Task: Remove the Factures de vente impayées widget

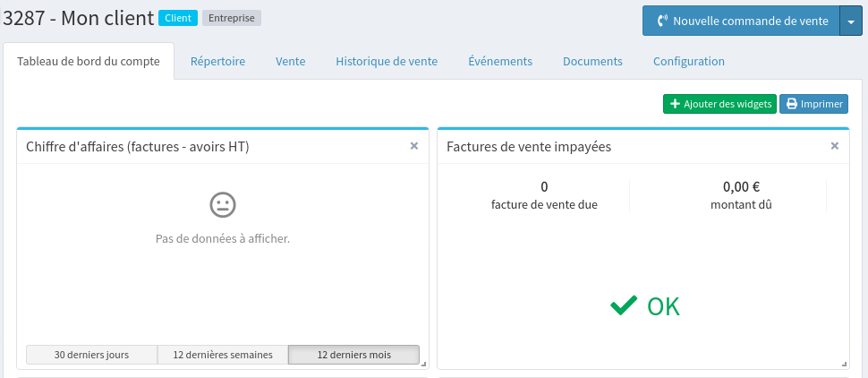Action: pyautogui.click(x=834, y=146)
